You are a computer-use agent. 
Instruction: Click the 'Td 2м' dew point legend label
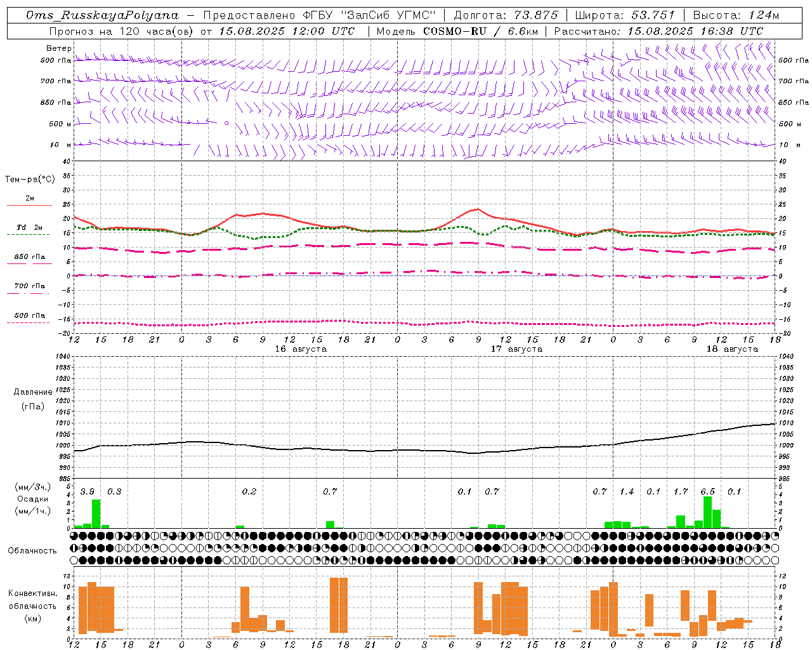click(29, 227)
